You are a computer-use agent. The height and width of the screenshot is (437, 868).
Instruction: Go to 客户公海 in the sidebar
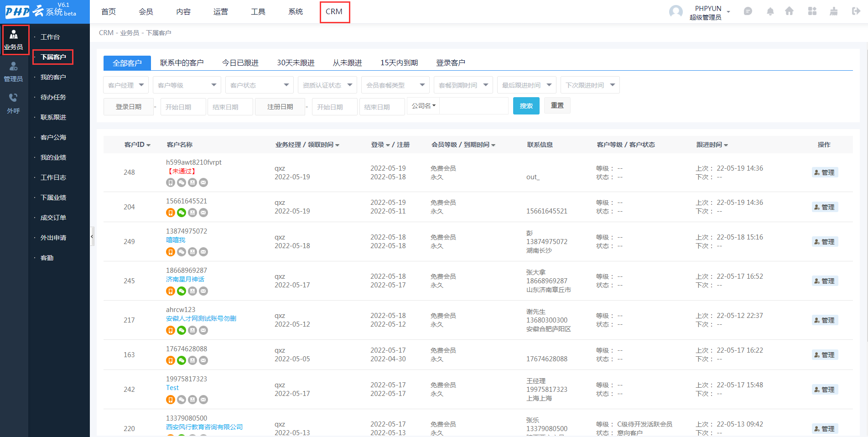53,137
